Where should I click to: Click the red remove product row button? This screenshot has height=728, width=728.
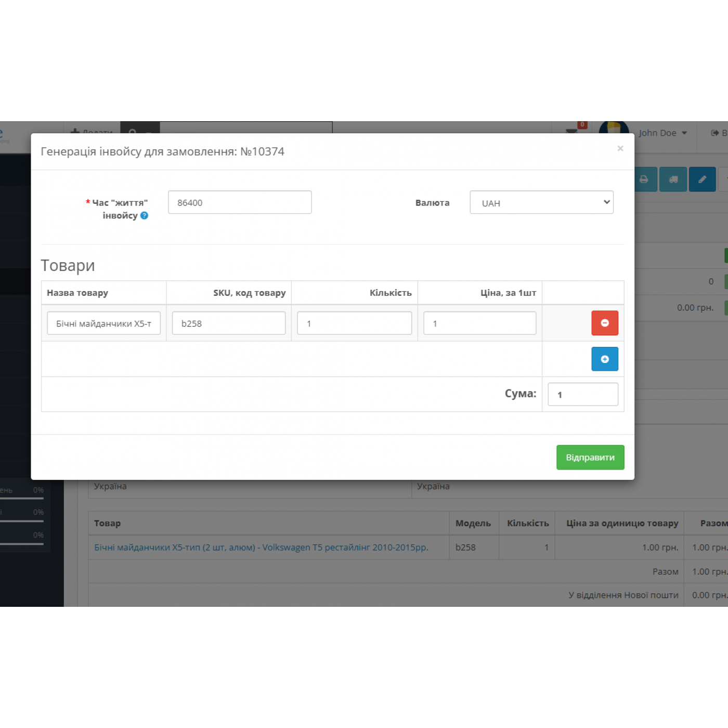pos(604,323)
